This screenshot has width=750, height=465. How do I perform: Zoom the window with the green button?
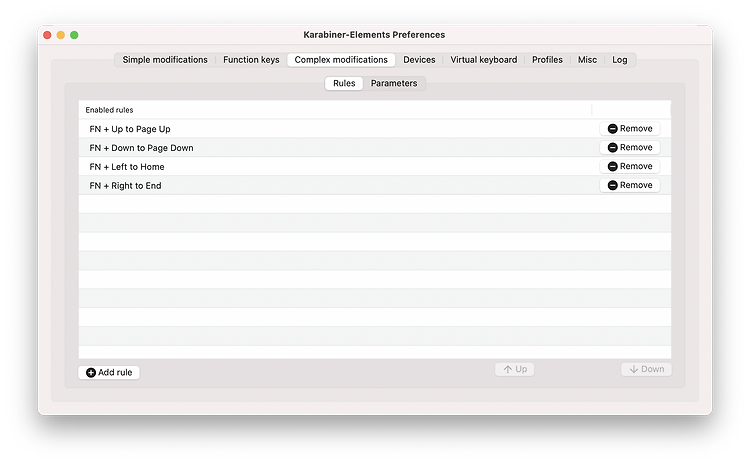pyautogui.click(x=74, y=35)
